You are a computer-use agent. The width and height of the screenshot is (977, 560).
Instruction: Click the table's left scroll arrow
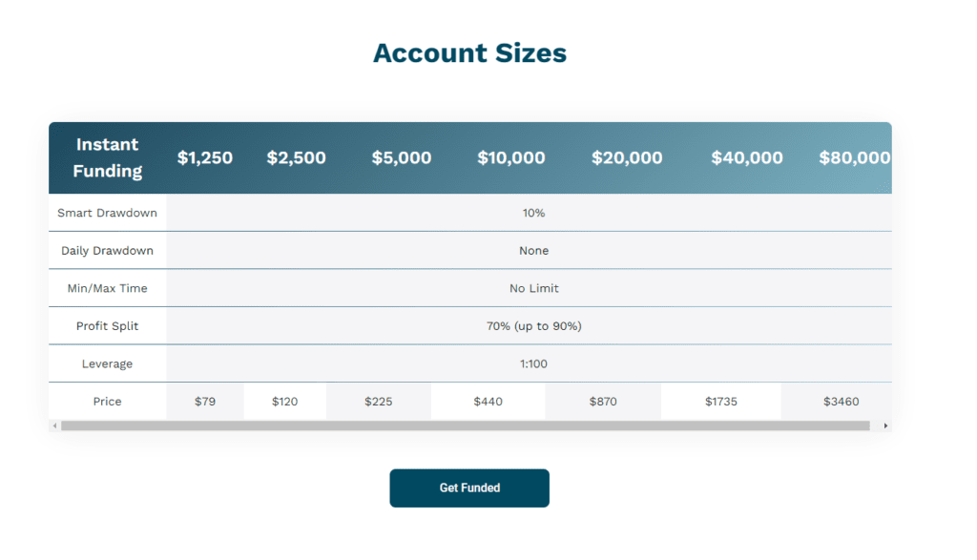[x=54, y=426]
